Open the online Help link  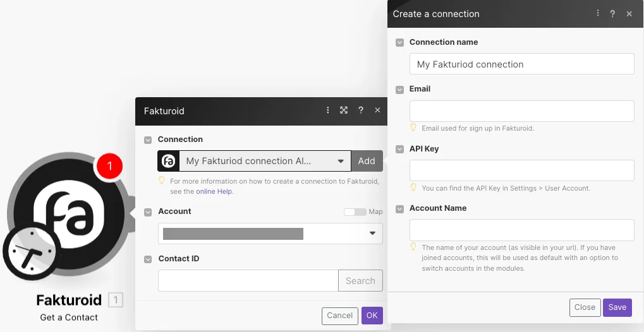pyautogui.click(x=214, y=191)
